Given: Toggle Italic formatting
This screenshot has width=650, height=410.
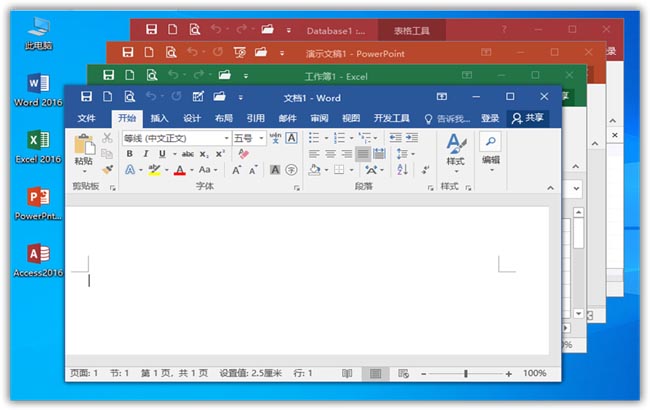Looking at the screenshot, I should pos(146,154).
